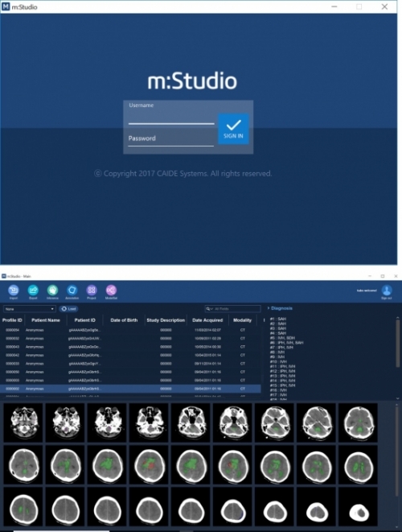Viewport: 402px width, 532px height.
Task: Open the Export tool
Action: 33,290
